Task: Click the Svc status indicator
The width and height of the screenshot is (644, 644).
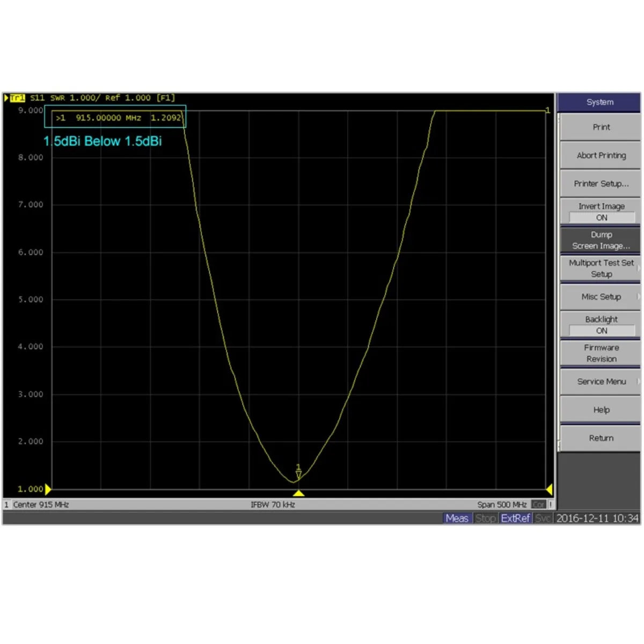Action: [543, 518]
